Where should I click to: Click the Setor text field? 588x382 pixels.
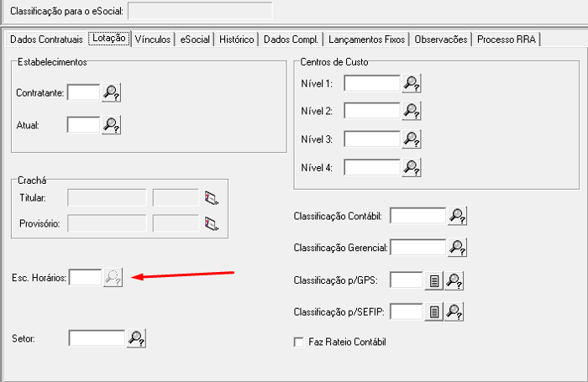click(97, 338)
